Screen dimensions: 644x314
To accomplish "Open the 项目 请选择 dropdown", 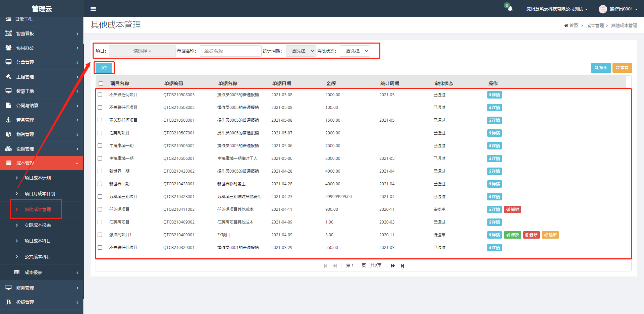I will click(x=142, y=51).
